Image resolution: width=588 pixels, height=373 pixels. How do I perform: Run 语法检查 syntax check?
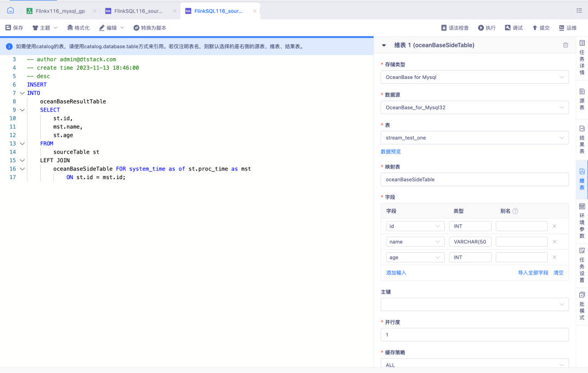click(x=455, y=28)
